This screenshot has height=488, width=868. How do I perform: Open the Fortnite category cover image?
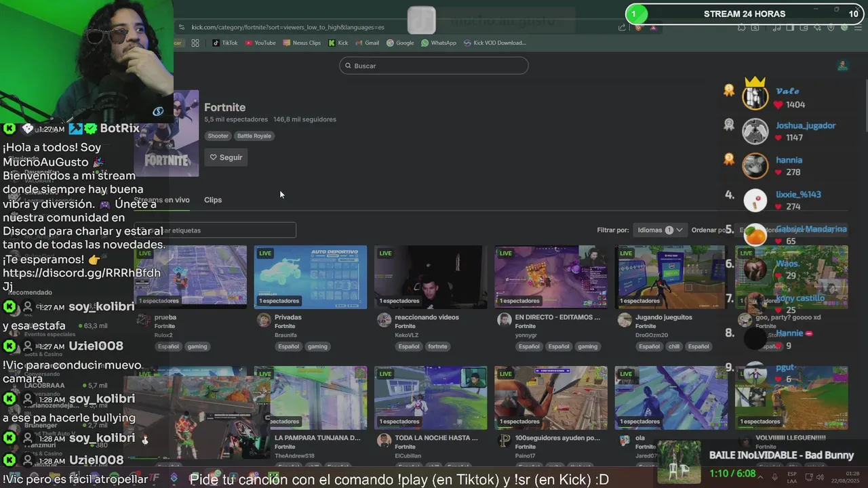[x=166, y=134]
